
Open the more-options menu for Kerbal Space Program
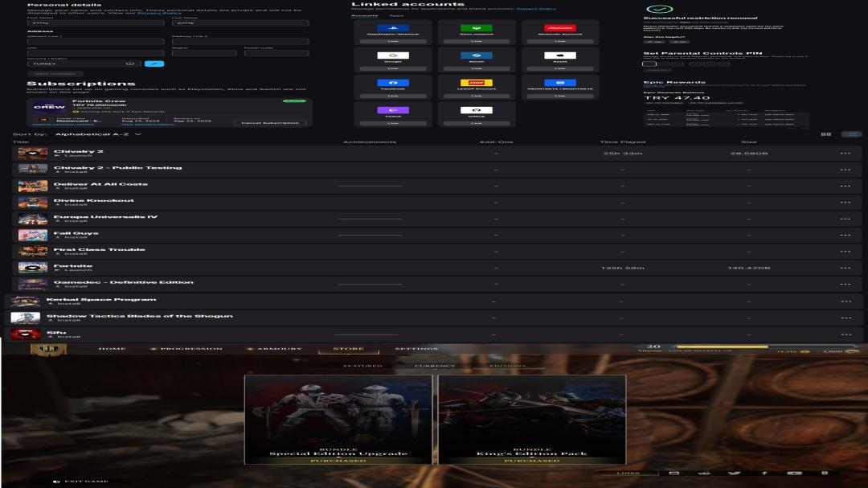845,301
